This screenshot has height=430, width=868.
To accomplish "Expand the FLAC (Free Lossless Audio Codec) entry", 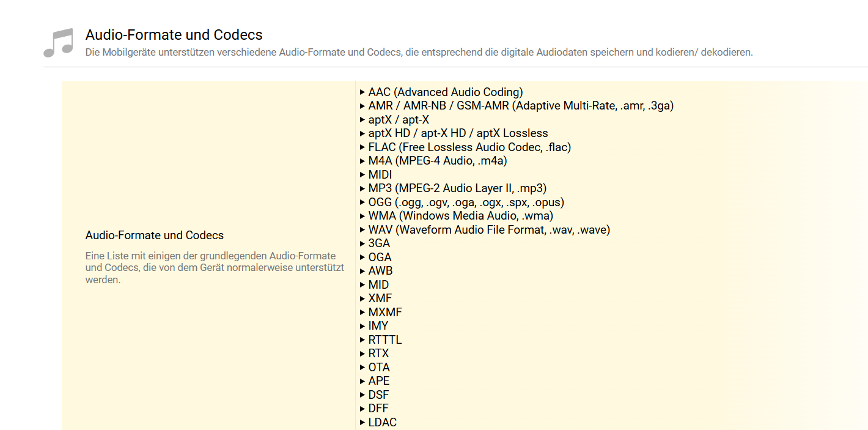I will coord(466,147).
